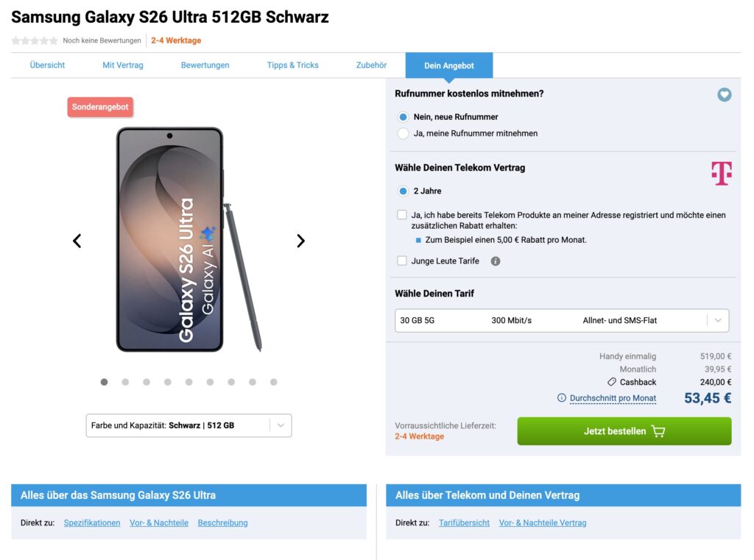Click info icon next to Junge Leute Tarife

[496, 261]
